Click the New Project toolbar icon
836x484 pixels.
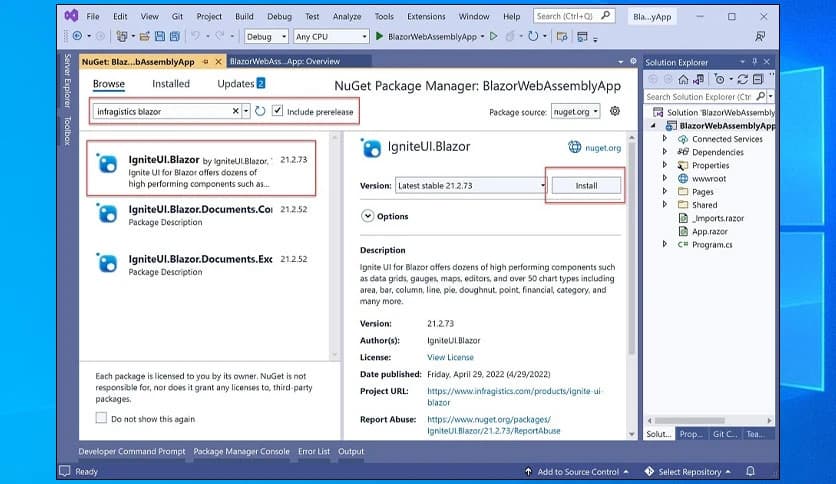122,36
